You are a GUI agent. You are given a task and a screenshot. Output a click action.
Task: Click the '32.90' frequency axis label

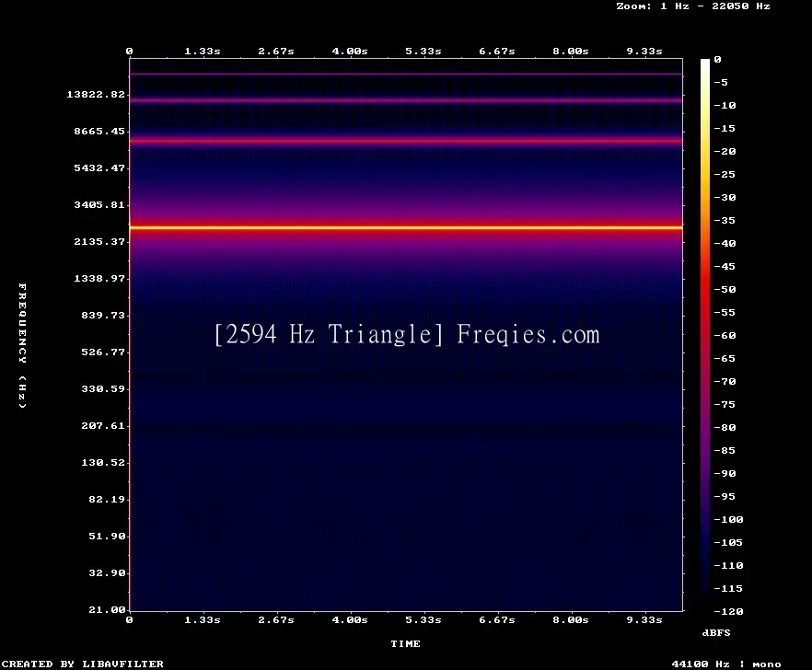point(107,572)
